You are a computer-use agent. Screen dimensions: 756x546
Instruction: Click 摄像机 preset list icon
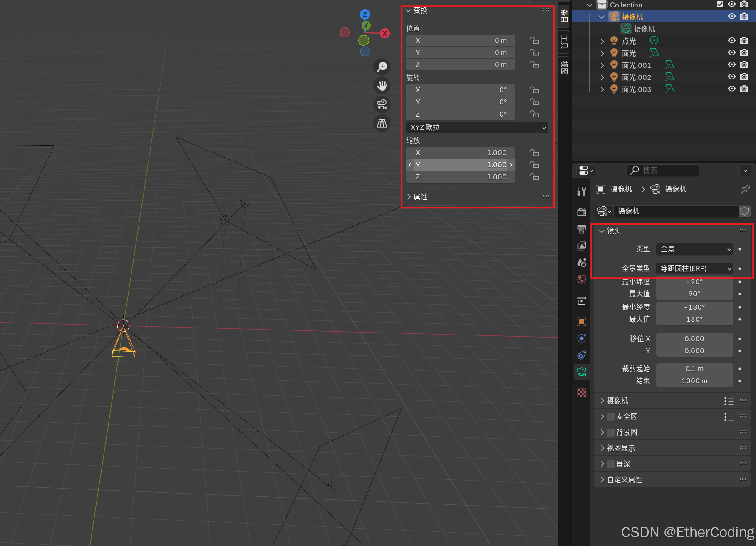[729, 401]
